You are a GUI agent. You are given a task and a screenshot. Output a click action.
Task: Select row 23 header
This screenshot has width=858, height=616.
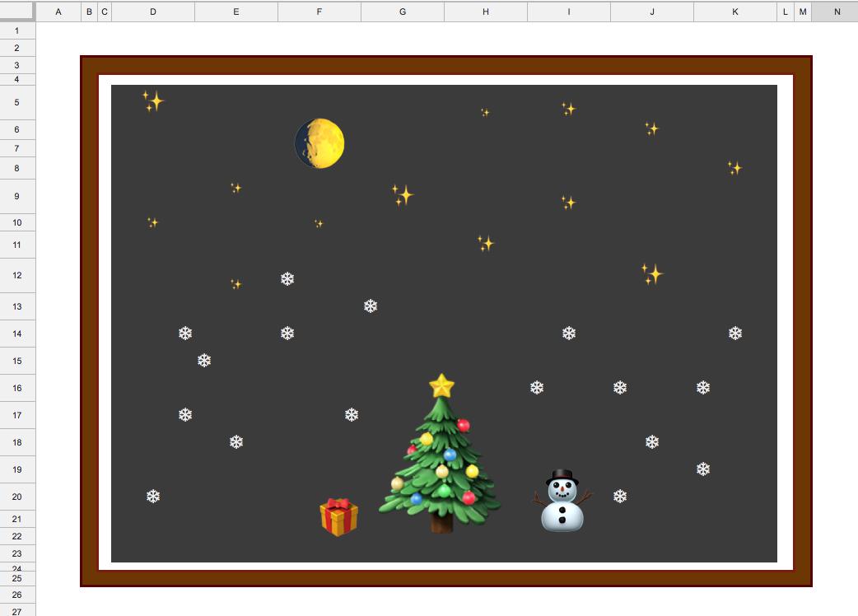17,553
